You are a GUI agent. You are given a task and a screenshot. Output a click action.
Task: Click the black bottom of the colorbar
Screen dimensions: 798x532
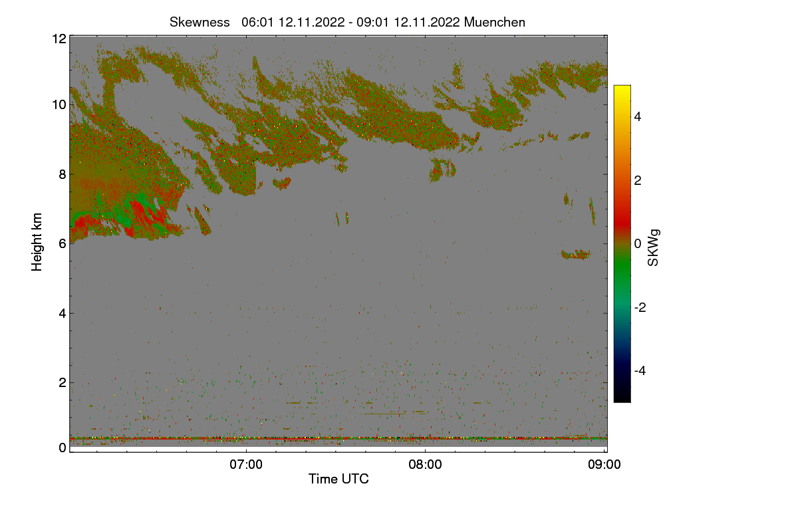pos(622,396)
